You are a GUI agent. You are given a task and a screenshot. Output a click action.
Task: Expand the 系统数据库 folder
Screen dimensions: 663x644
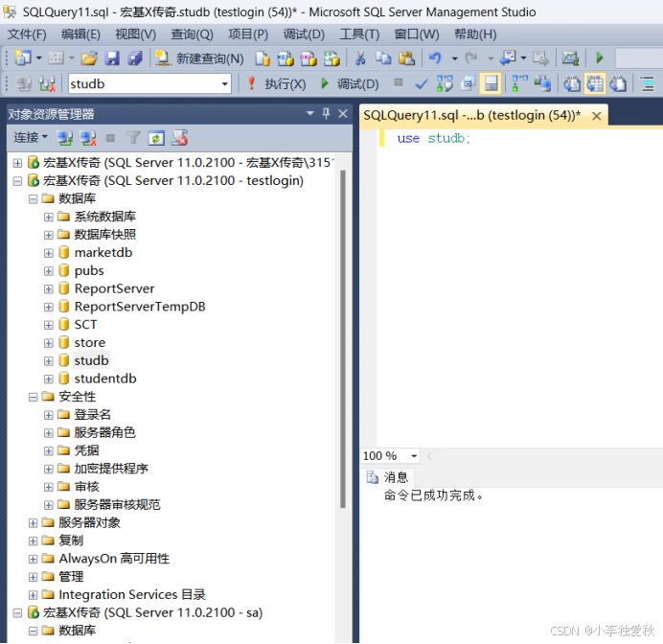click(49, 217)
